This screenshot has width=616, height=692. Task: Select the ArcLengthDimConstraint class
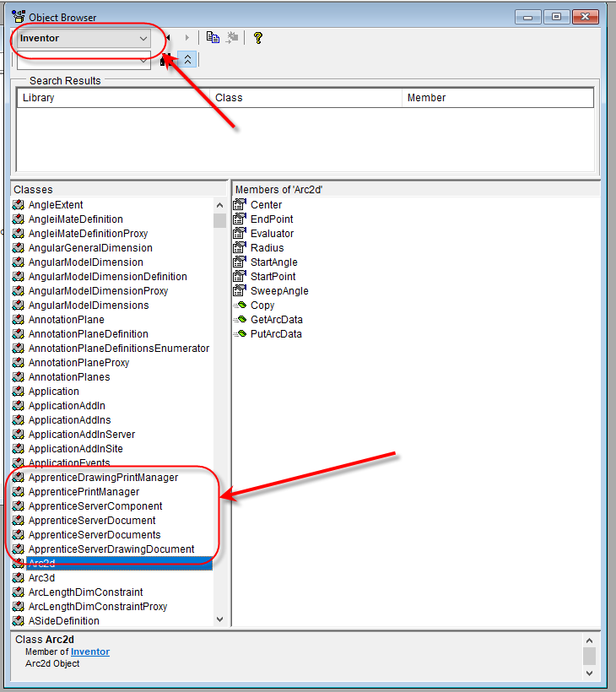pyautogui.click(x=85, y=592)
